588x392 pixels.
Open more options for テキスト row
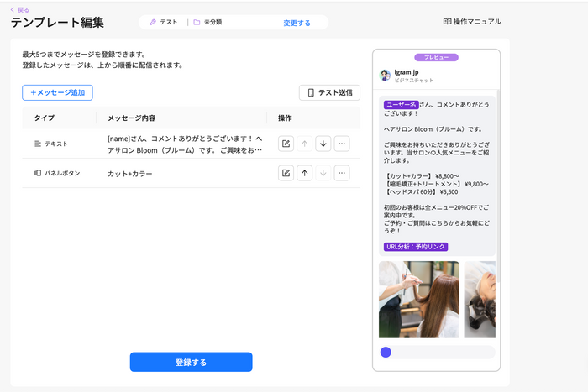click(342, 144)
